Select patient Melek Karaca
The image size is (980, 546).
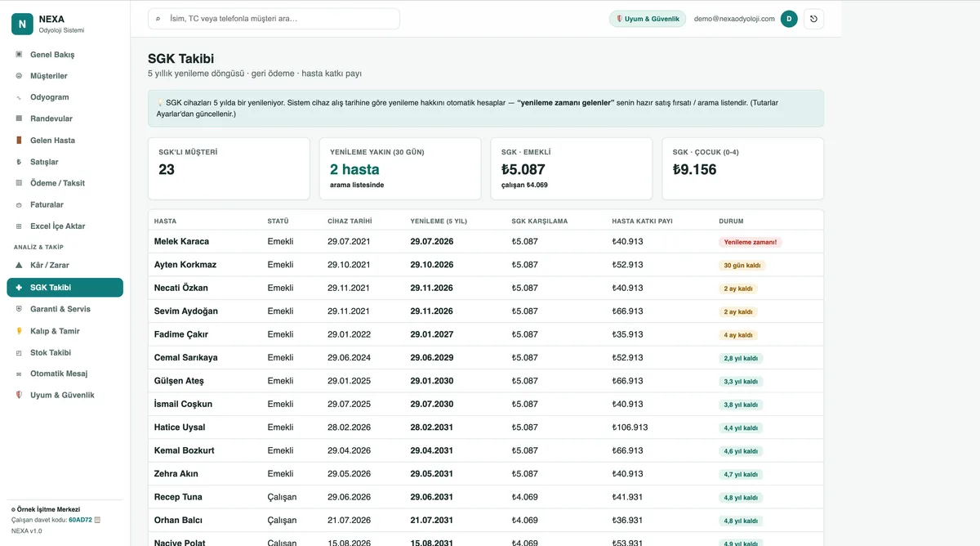click(181, 242)
